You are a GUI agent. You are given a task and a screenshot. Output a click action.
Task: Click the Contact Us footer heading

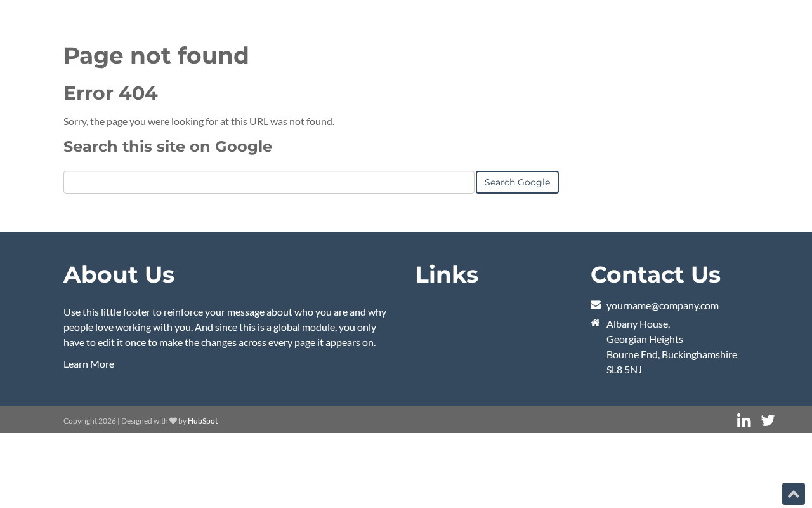click(x=655, y=274)
